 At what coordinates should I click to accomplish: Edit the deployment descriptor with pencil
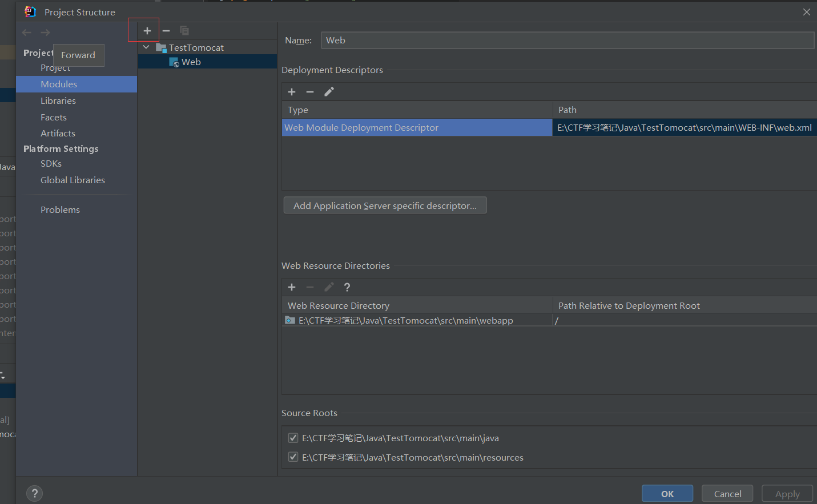point(329,92)
